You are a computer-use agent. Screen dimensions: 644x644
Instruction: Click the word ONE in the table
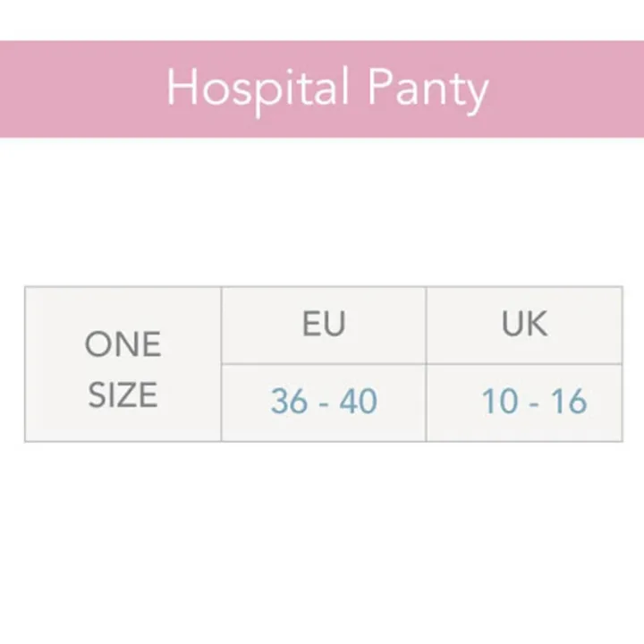123,344
